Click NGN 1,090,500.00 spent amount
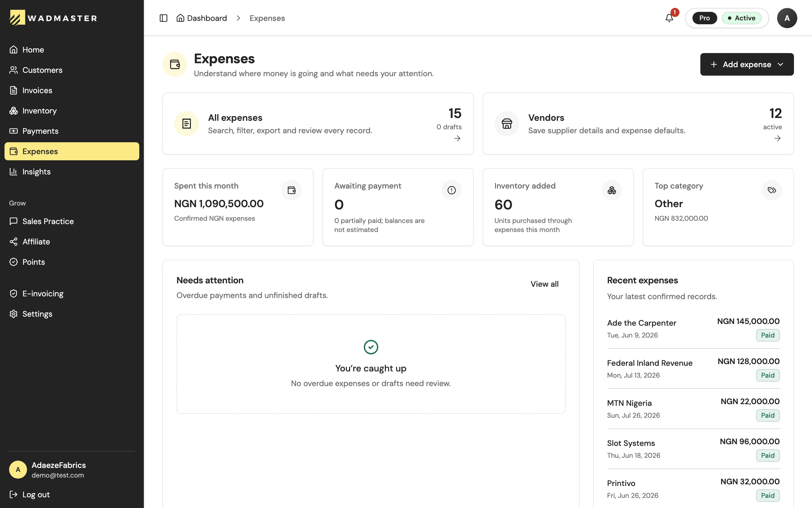This screenshot has width=812, height=508. pyautogui.click(x=219, y=203)
